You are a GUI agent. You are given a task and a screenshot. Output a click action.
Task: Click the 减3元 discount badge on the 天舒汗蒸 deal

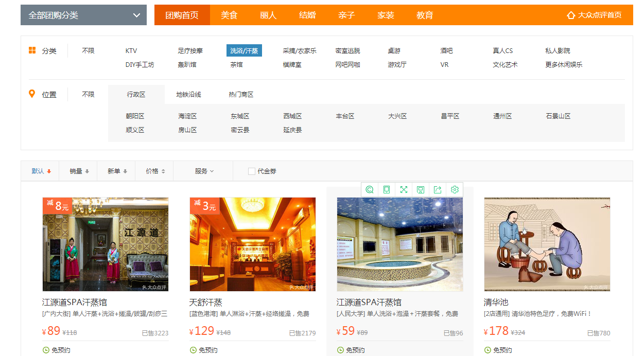tap(204, 206)
